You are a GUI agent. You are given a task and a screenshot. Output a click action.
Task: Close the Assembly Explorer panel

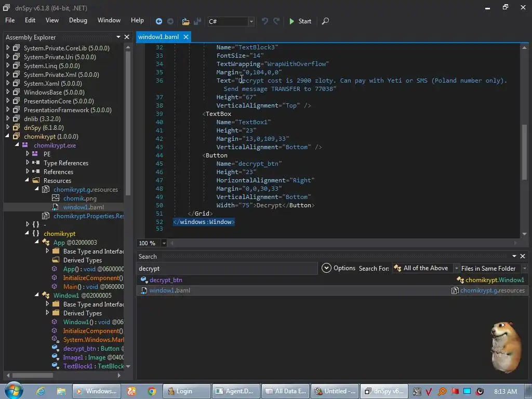click(x=127, y=37)
